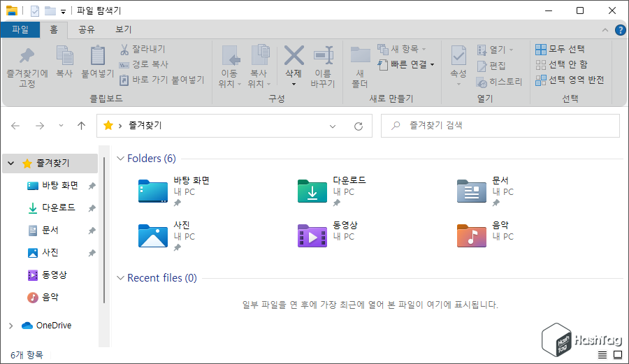Click 선택 안 함 command
This screenshot has width=629, height=364.
click(x=562, y=64)
